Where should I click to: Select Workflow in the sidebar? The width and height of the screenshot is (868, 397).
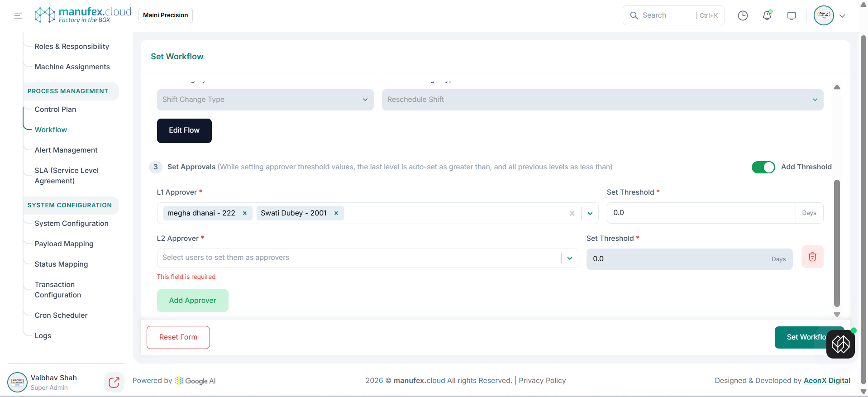51,130
